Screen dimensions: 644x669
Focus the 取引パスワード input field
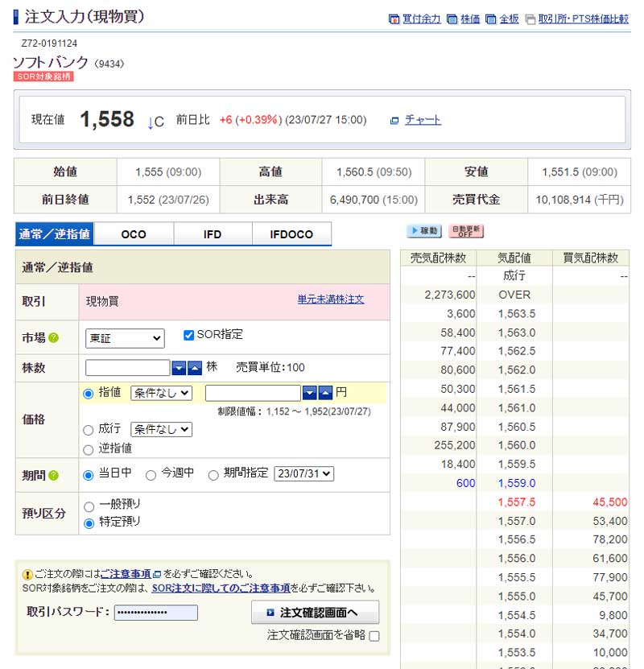pyautogui.click(x=156, y=613)
